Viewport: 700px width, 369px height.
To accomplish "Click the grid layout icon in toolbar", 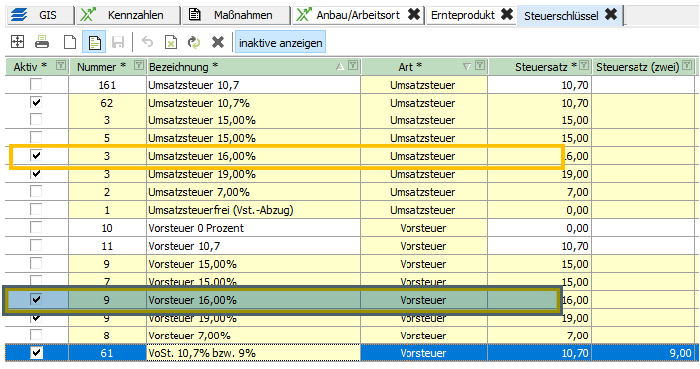I will pyautogui.click(x=17, y=42).
